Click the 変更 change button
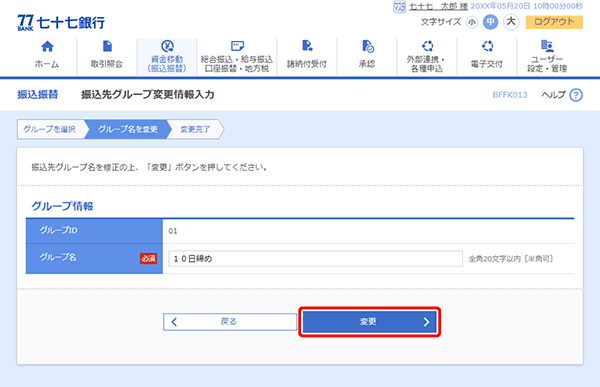 point(370,322)
